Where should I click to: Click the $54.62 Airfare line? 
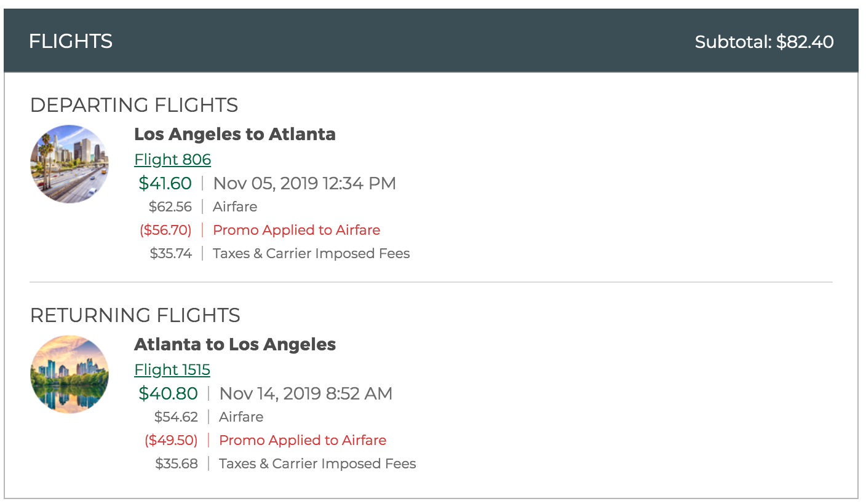[209, 417]
